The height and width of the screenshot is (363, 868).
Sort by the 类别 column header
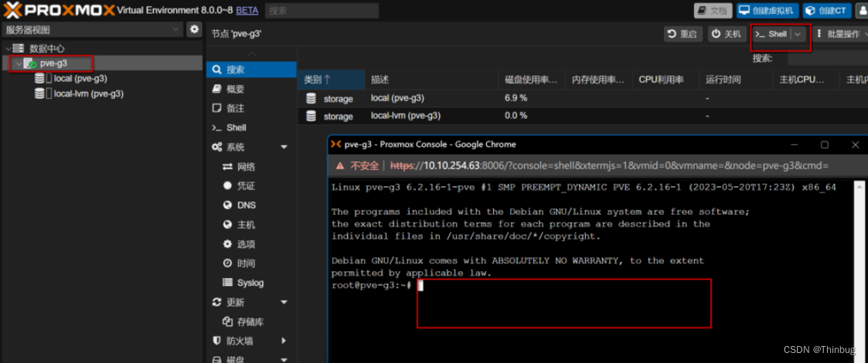[331, 80]
